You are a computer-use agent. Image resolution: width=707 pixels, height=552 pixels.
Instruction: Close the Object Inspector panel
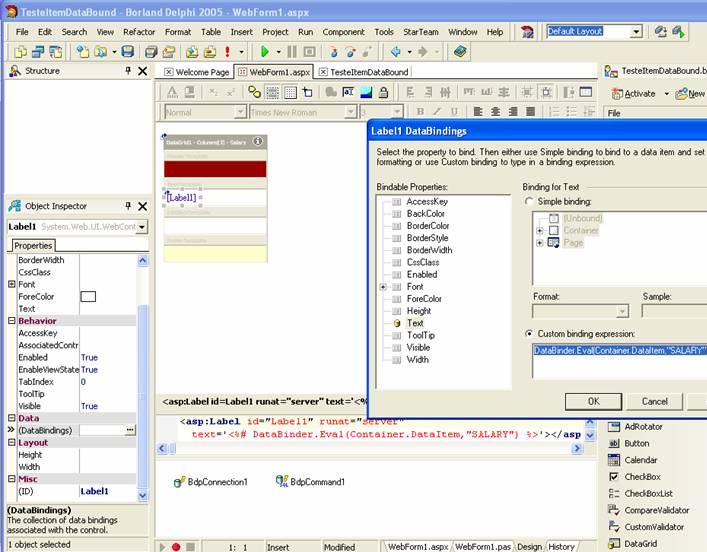tap(142, 206)
